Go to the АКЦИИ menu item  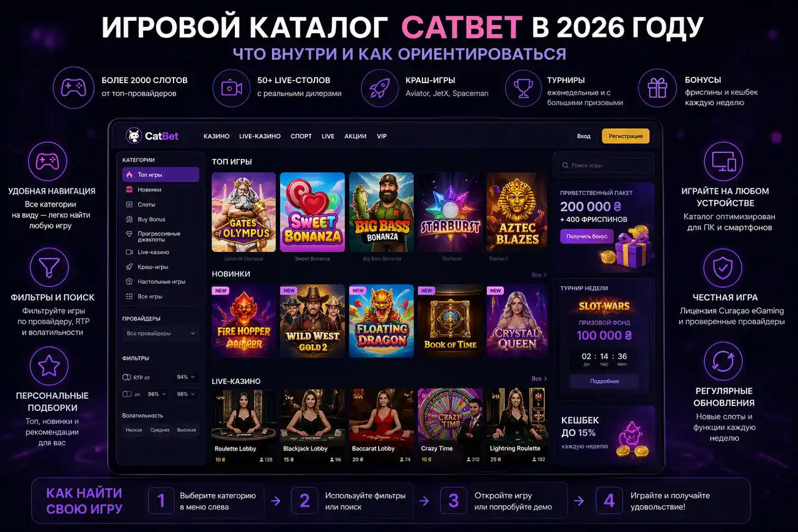[x=355, y=136]
